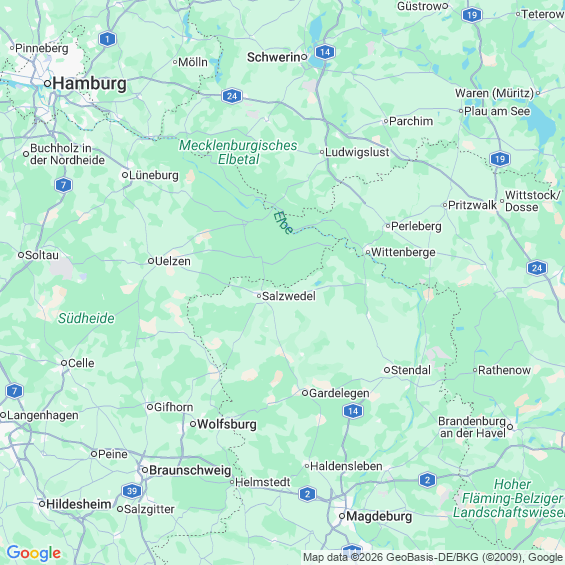This screenshot has height=565, width=565.
Task: Click the map data copyright text
Action: coord(433,557)
